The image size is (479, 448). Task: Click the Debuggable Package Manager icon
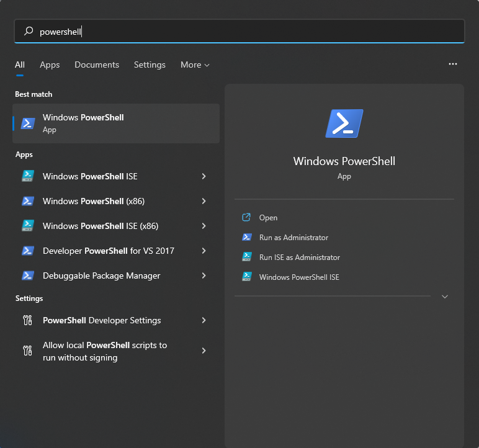tap(28, 276)
